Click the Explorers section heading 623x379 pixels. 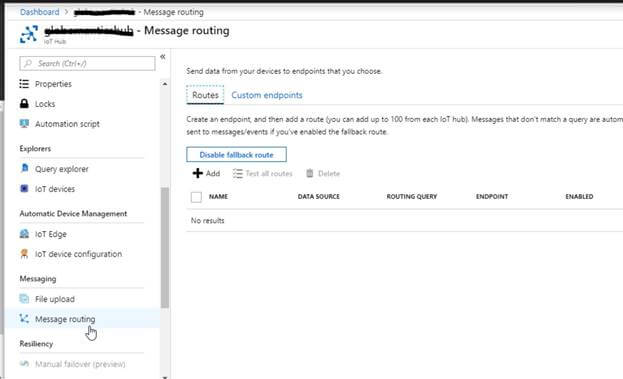click(x=35, y=149)
